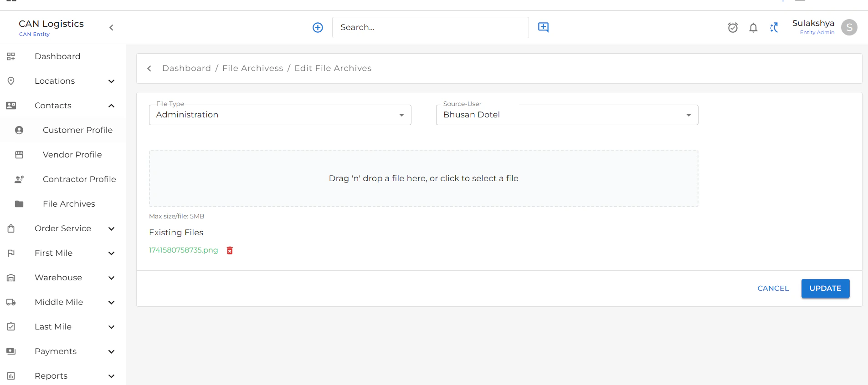Expand the Order Service chevron

(111, 228)
